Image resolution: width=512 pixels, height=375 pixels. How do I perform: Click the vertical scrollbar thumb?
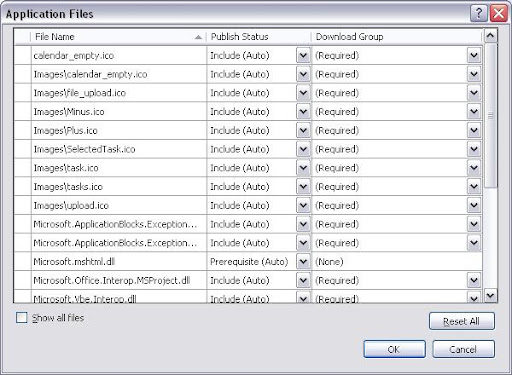(x=490, y=116)
